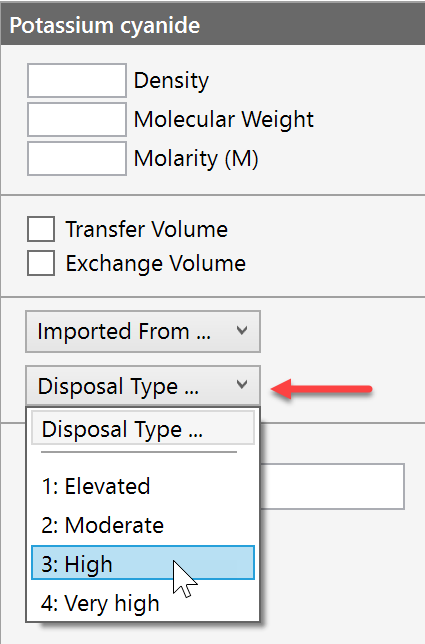This screenshot has height=644, width=425.
Task: Choose the highlighted 3: High option
Action: point(143,563)
